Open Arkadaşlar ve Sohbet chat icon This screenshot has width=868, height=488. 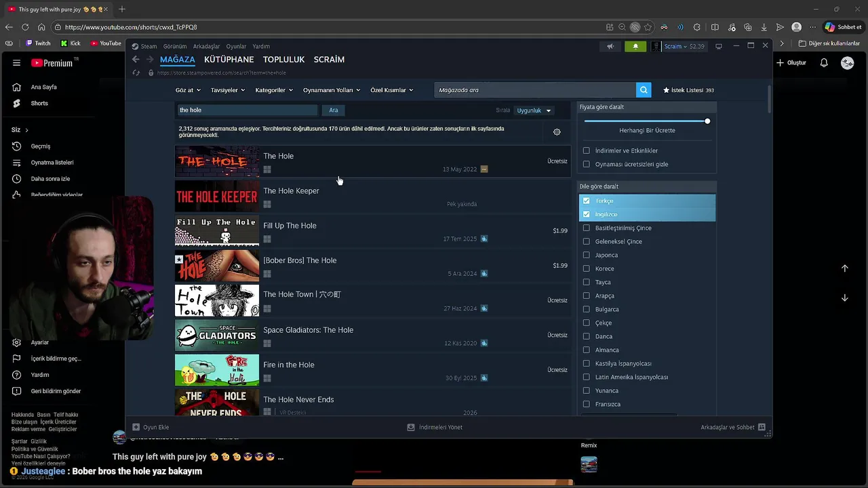click(762, 427)
